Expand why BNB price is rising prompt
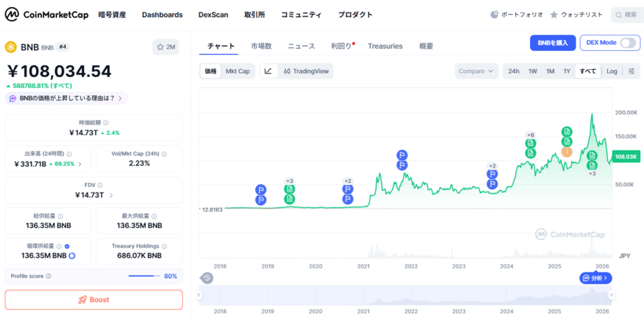The width and height of the screenshot is (644, 319). 66,98
